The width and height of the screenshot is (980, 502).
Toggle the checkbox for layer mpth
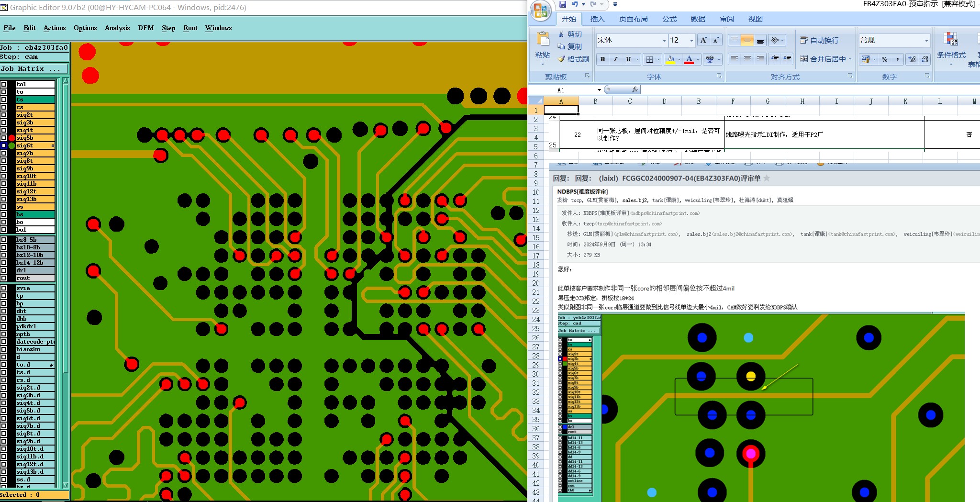4,334
